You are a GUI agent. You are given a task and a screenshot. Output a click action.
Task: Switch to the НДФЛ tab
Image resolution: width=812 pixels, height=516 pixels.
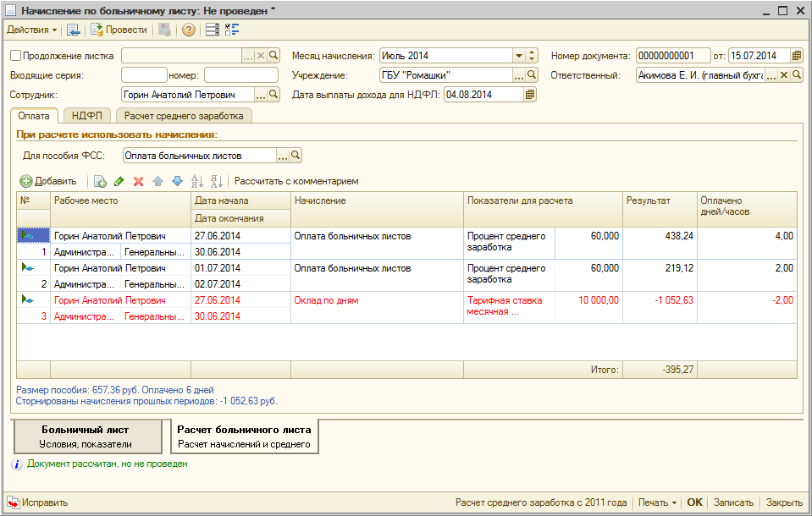tap(86, 116)
